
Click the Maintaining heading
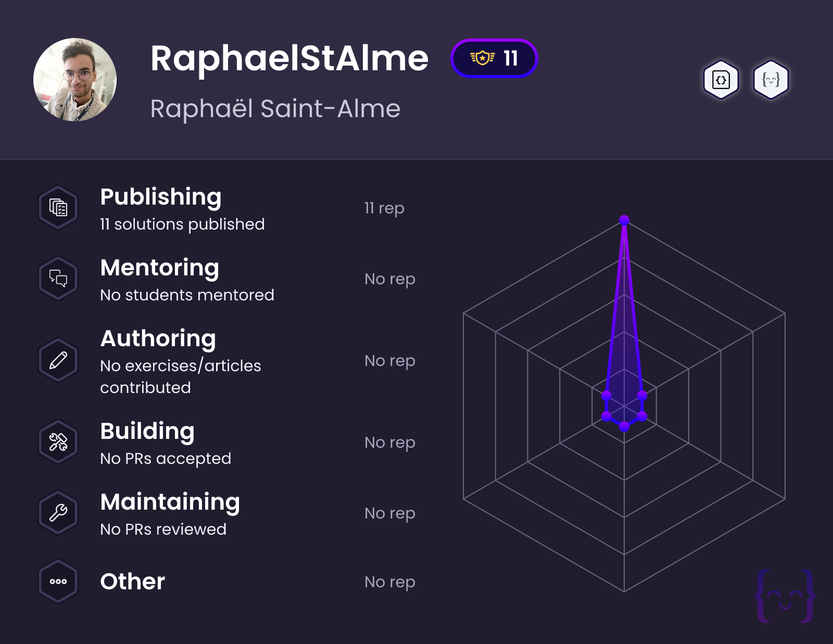tap(170, 502)
